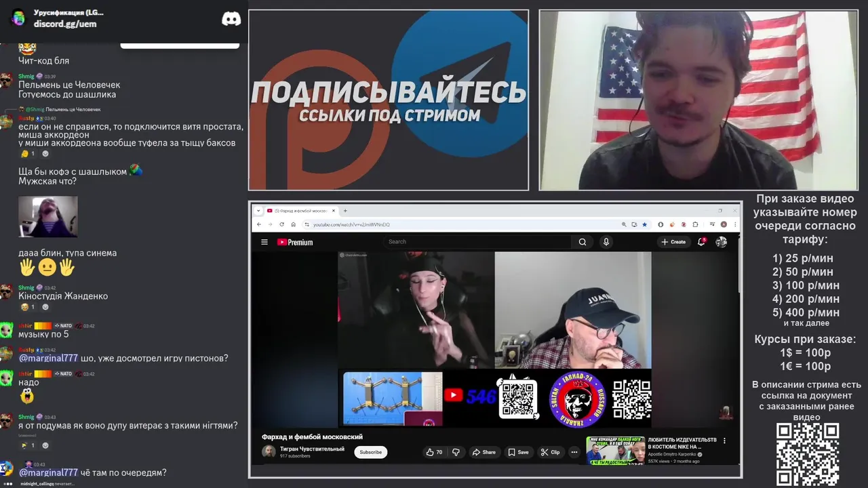Click the browser home icon
This screenshot has width=868, height=488.
[x=293, y=224]
